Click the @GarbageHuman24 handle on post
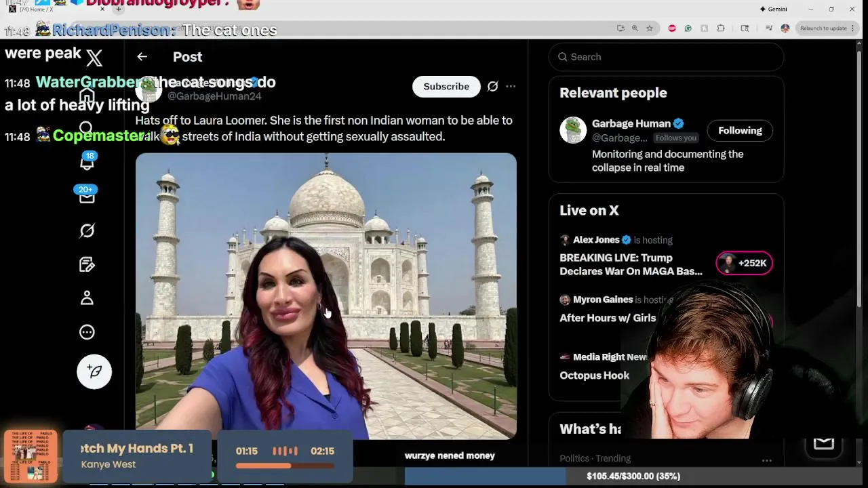Screen dimensions: 868x488 point(214,96)
